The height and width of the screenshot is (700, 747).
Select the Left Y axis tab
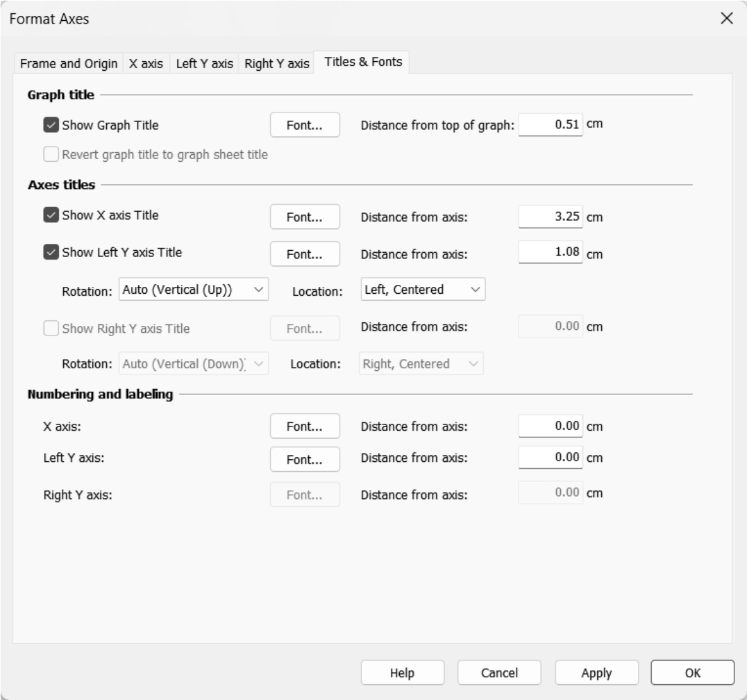204,64
